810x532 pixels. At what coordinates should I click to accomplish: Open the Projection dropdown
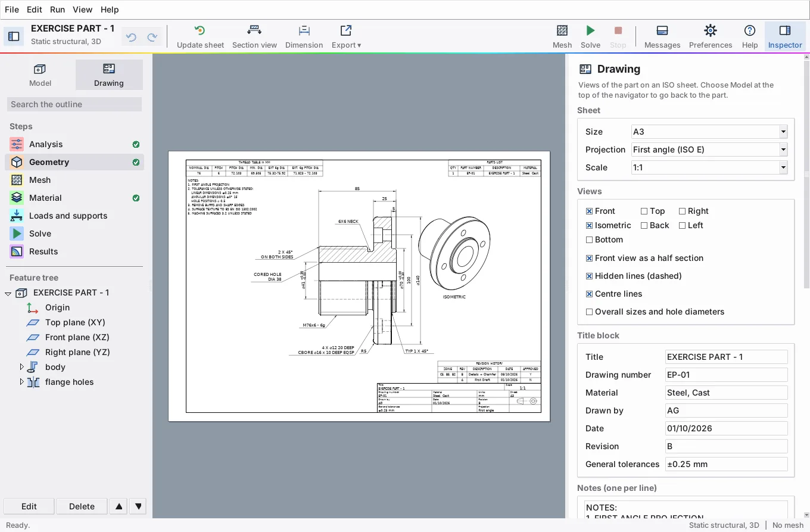pos(709,150)
